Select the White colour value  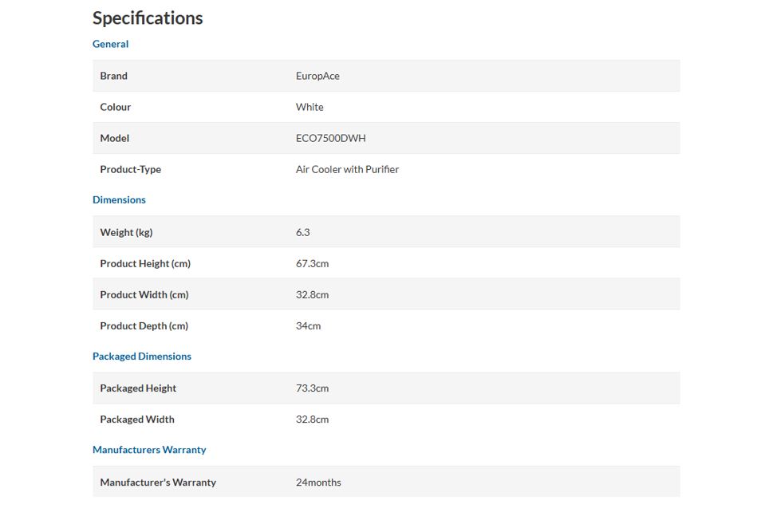tap(310, 107)
